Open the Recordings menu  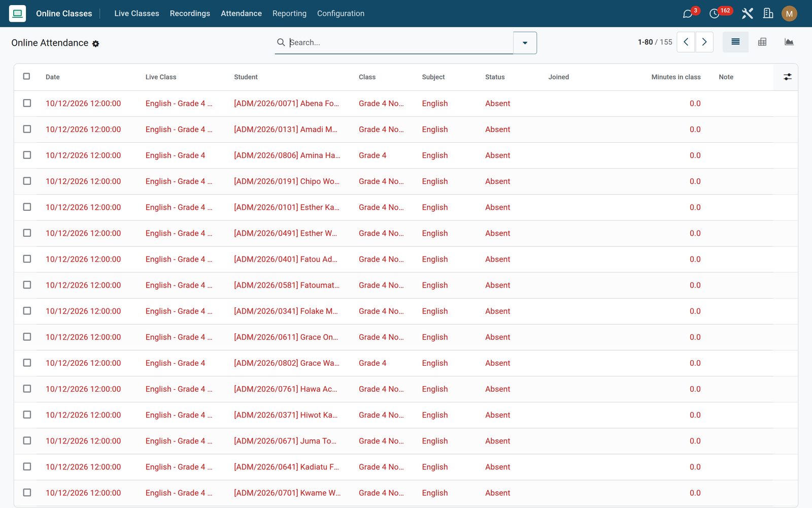coord(190,13)
